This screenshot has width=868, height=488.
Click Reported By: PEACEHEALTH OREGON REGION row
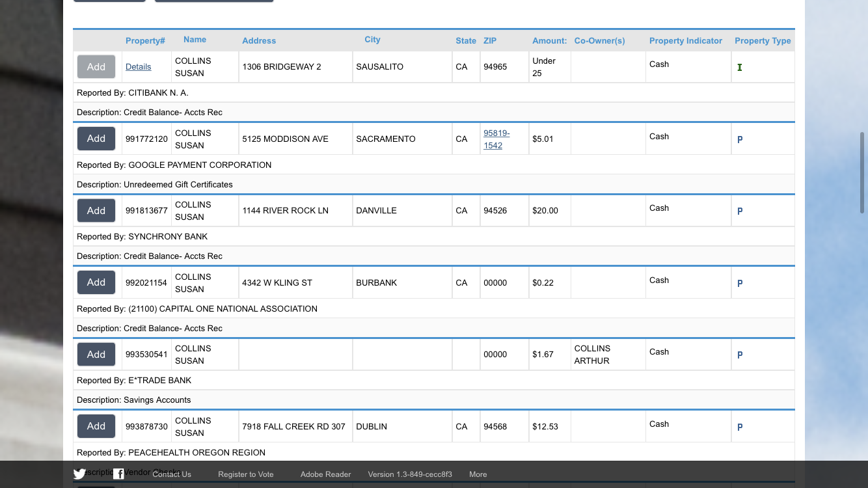point(434,452)
